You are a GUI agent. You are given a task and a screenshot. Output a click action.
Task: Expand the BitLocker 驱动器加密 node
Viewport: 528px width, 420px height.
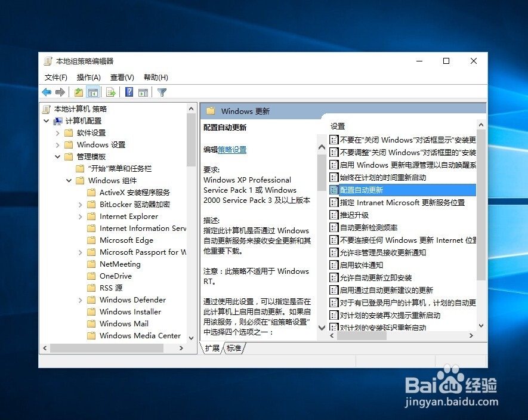click(x=80, y=205)
